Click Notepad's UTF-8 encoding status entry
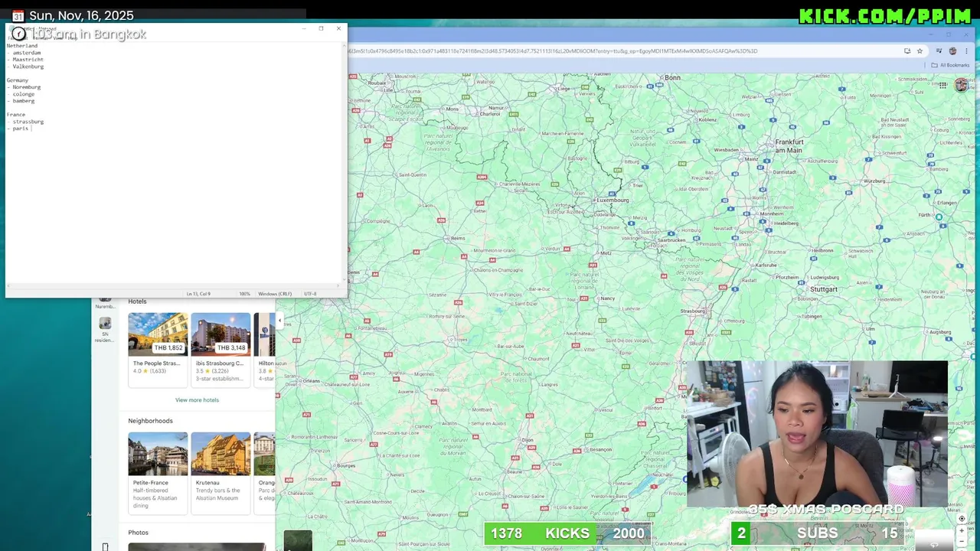 (x=310, y=294)
